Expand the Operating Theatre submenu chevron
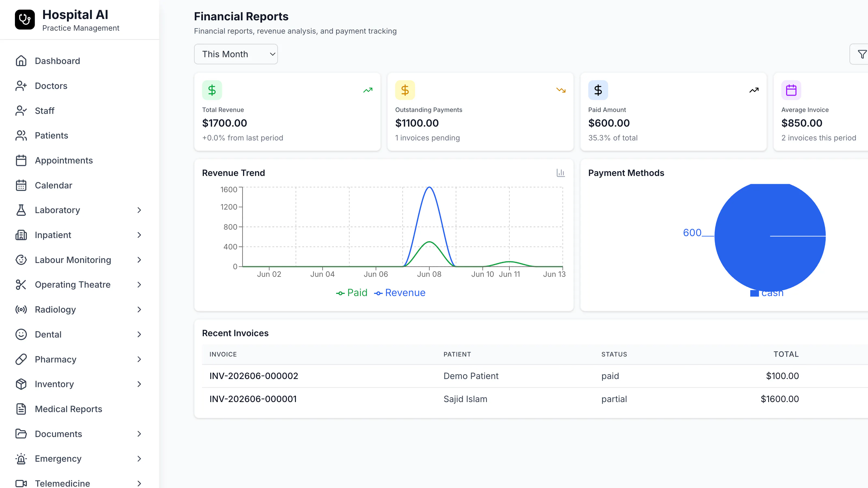Image resolution: width=868 pixels, height=488 pixels. [139, 285]
